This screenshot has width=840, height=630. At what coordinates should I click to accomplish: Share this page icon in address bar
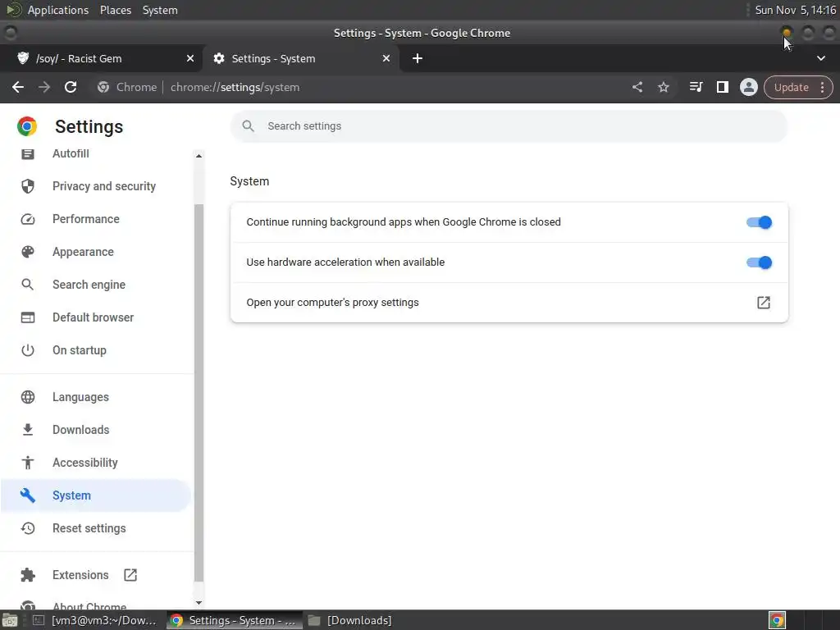(x=637, y=87)
